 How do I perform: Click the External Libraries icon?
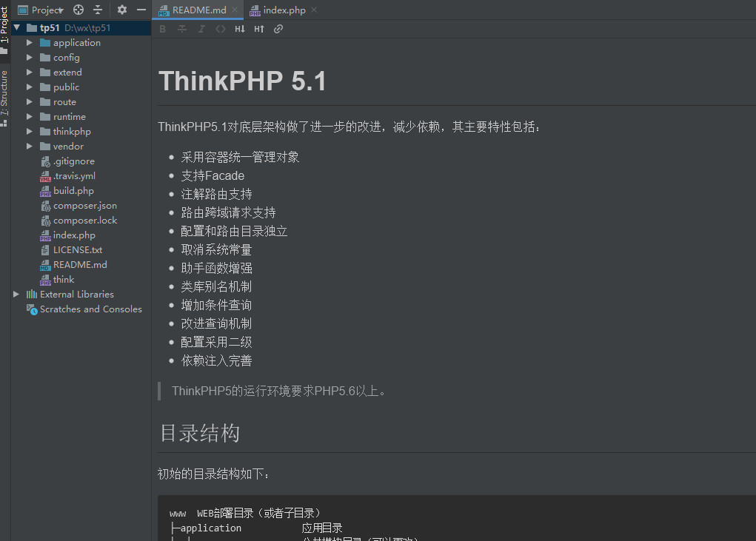(x=32, y=295)
